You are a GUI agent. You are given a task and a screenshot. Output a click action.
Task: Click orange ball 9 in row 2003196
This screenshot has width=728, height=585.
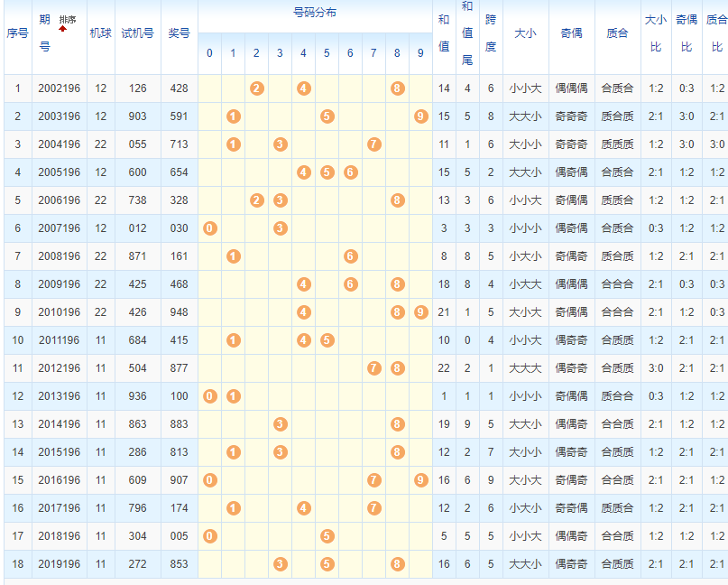420,116
